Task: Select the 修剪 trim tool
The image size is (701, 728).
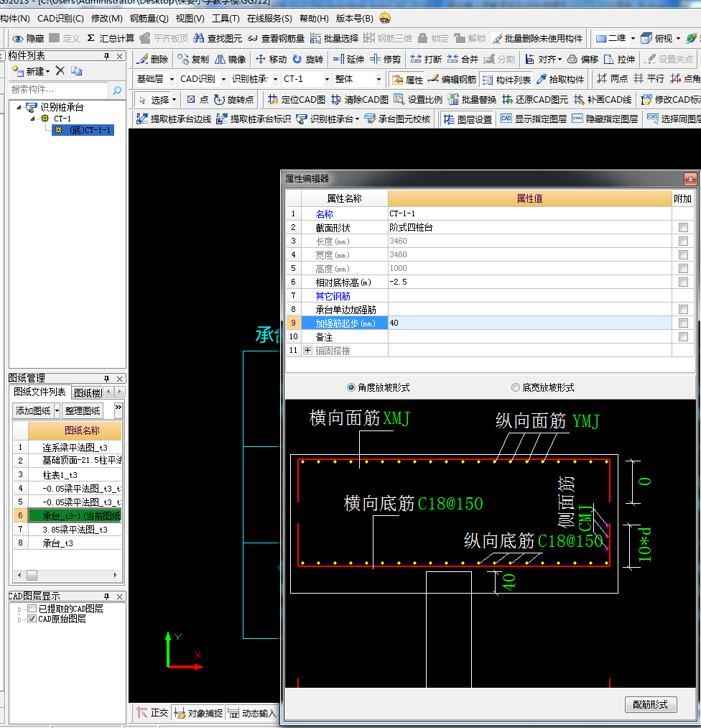Action: tap(385, 59)
